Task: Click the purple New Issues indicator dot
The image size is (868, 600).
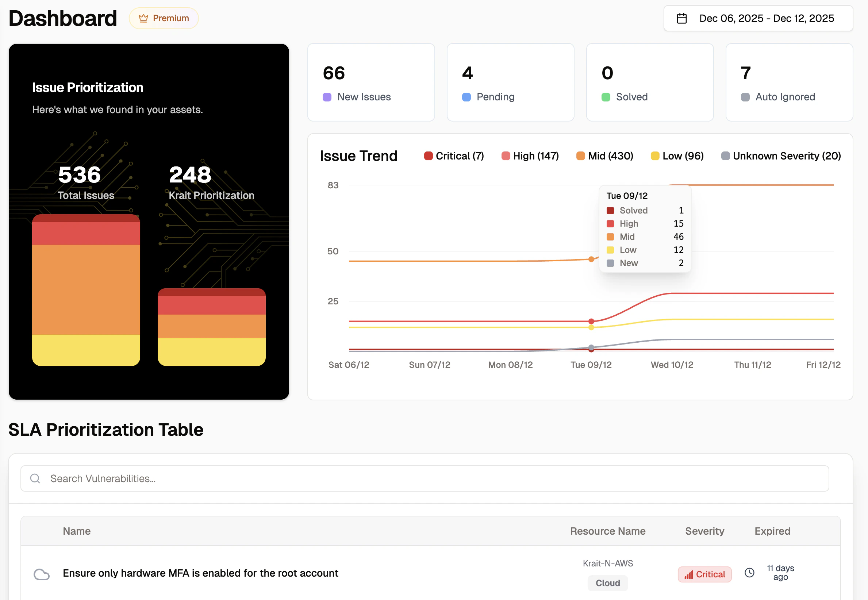Action: pyautogui.click(x=326, y=97)
